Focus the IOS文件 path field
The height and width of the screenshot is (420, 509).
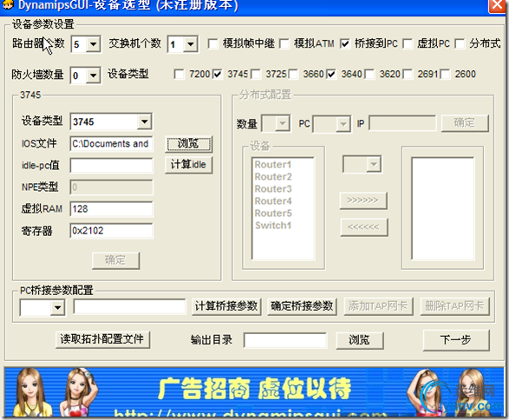tap(111, 143)
